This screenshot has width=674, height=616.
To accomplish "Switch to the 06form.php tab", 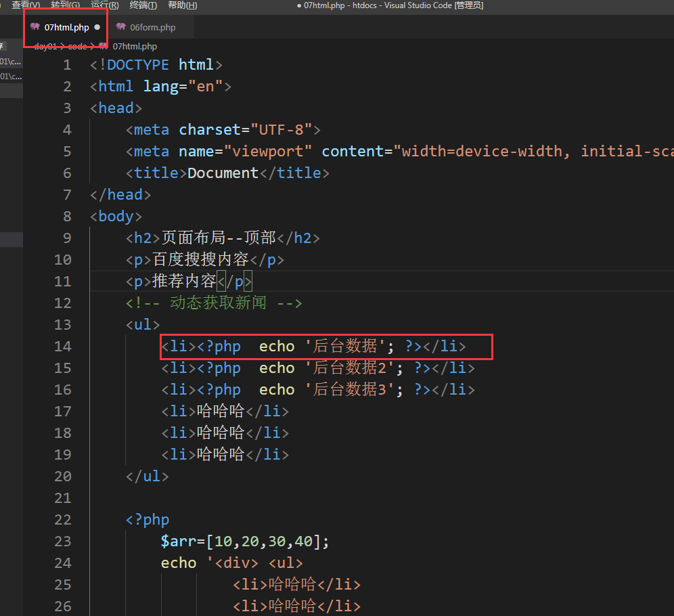I will tap(150, 27).
